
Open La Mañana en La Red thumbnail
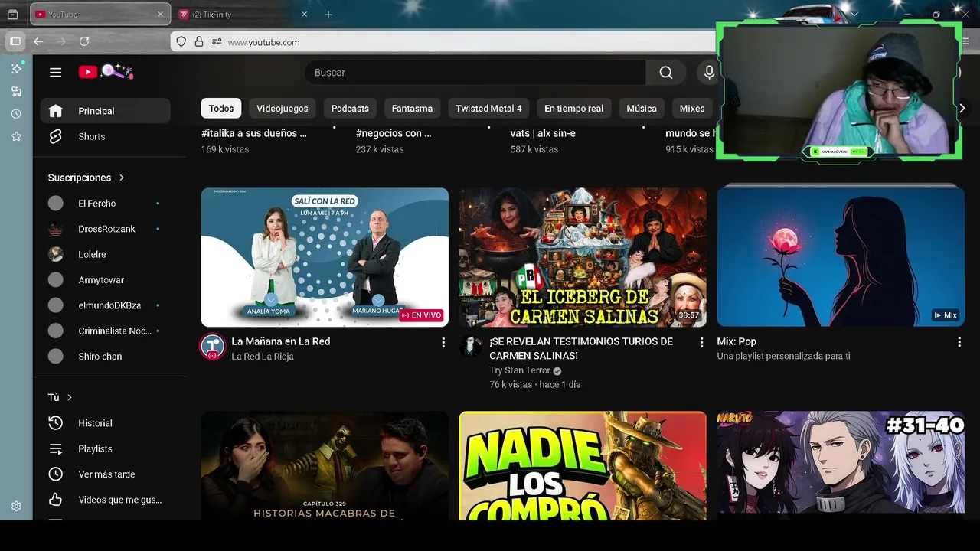pyautogui.click(x=325, y=257)
